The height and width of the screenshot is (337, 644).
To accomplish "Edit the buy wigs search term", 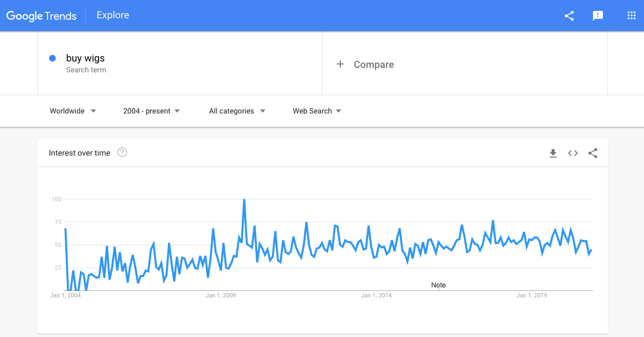I will [x=85, y=58].
